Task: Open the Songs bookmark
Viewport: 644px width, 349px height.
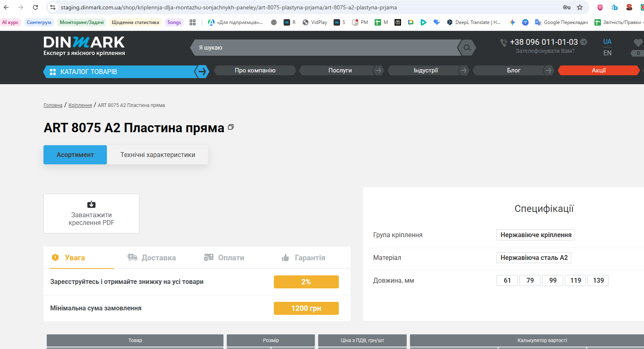Action: click(x=174, y=22)
